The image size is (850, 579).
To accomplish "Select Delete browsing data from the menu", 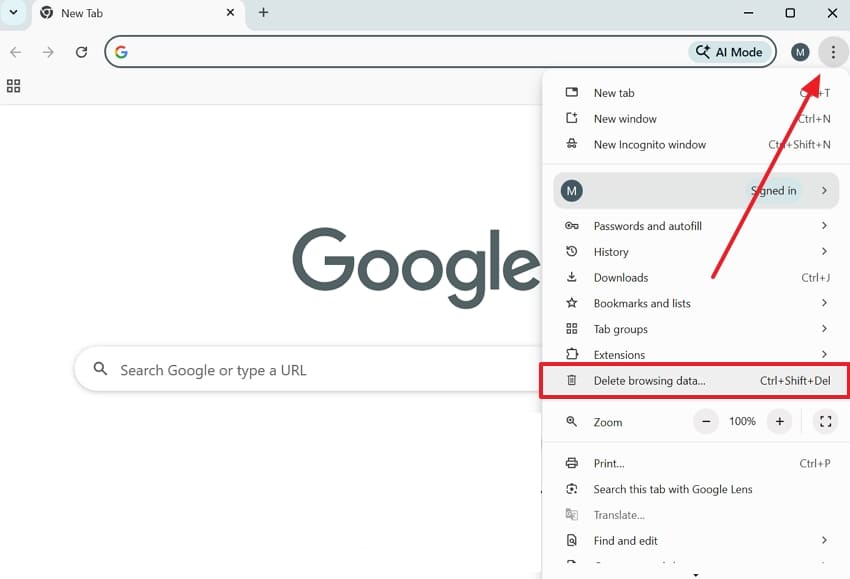I will click(650, 381).
